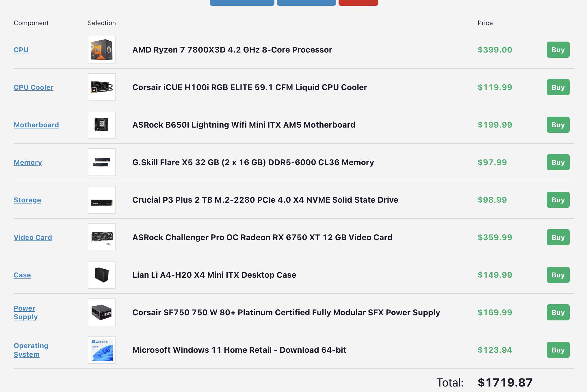Image resolution: width=587 pixels, height=392 pixels.
Task: Select the Corsair SF750 750 W name
Action: click(286, 312)
